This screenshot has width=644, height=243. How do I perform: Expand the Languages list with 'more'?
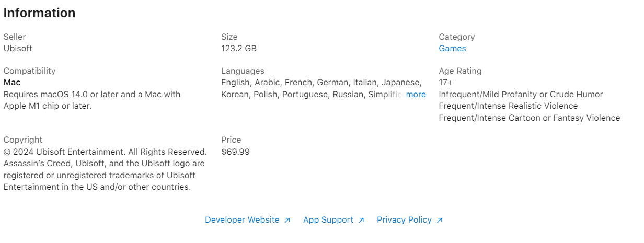click(416, 95)
